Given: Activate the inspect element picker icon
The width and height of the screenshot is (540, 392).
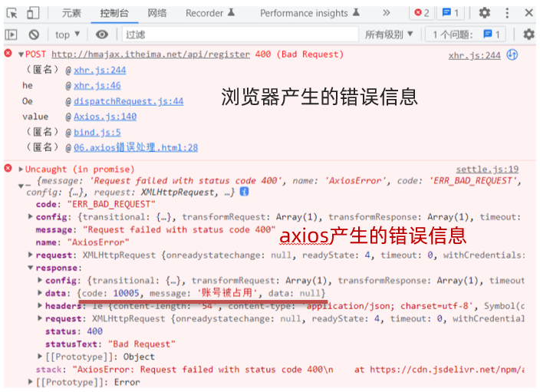Looking at the screenshot, I should point(12,13).
